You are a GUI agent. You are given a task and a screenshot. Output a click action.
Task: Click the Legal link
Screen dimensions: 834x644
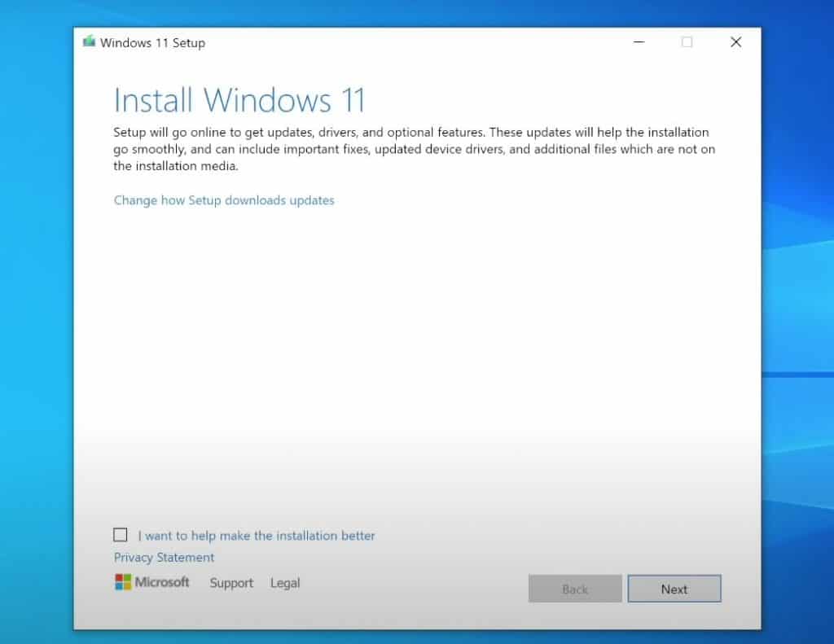(x=285, y=583)
